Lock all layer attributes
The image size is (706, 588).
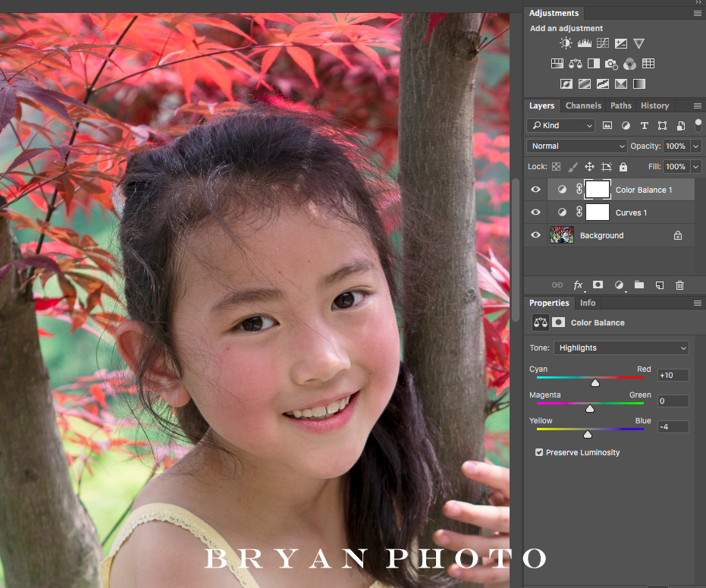coord(623,167)
